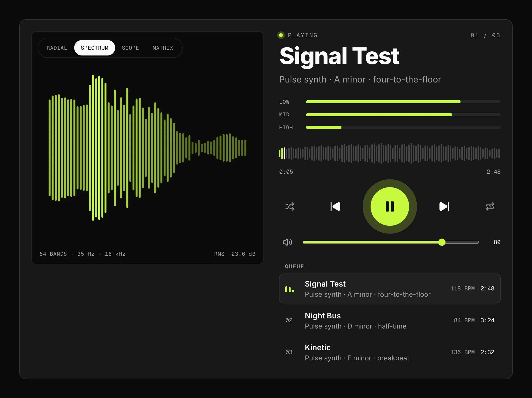
Task: Open the MATRIX visualizer tab
Action: 163,48
